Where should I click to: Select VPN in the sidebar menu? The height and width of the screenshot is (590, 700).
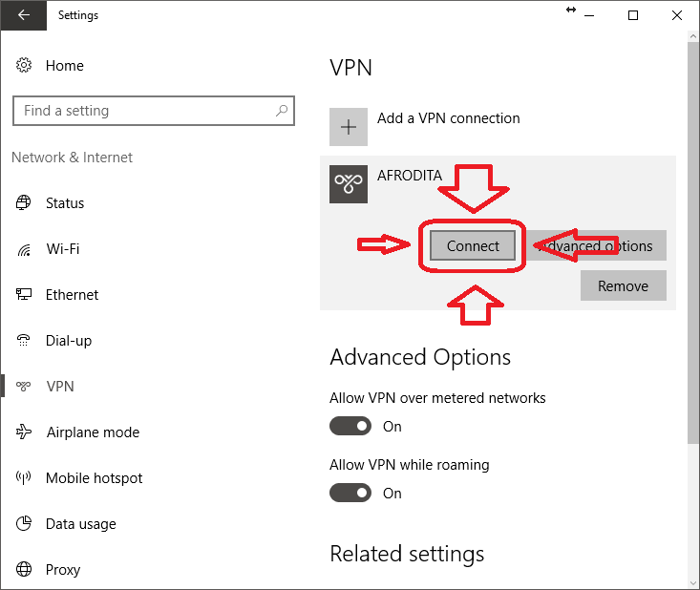(x=60, y=386)
